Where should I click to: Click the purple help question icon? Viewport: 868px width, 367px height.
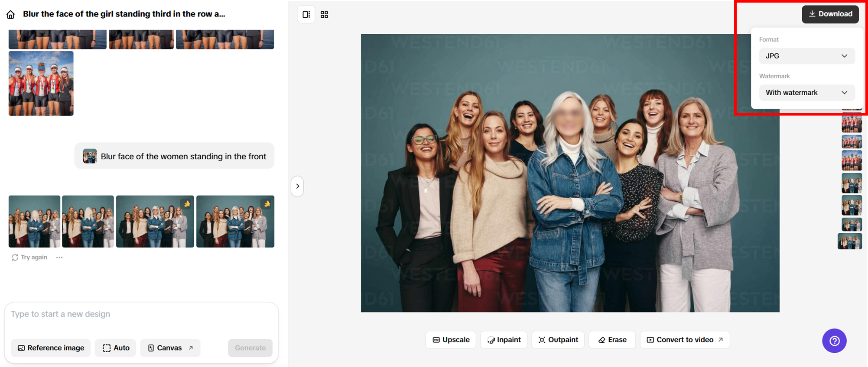834,341
